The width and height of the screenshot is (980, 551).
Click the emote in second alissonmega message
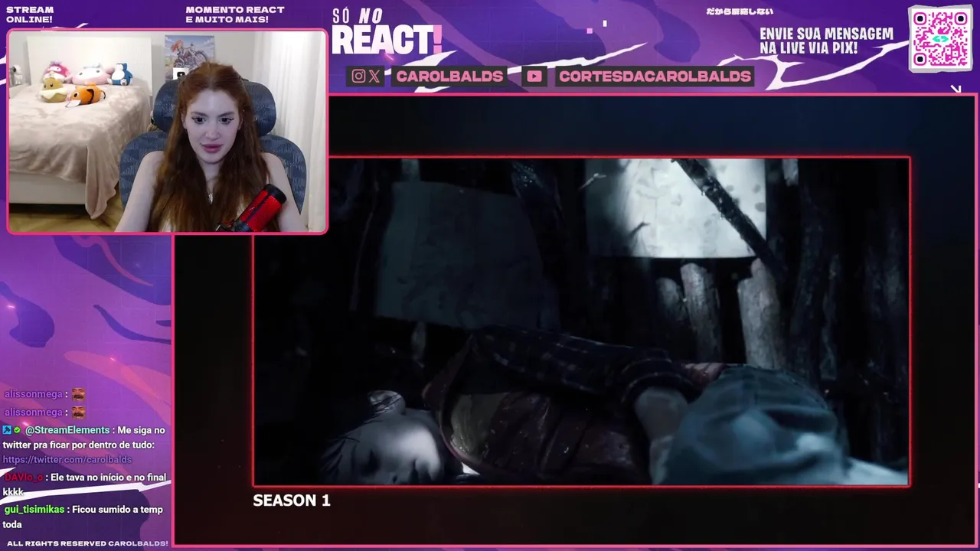[x=78, y=412]
